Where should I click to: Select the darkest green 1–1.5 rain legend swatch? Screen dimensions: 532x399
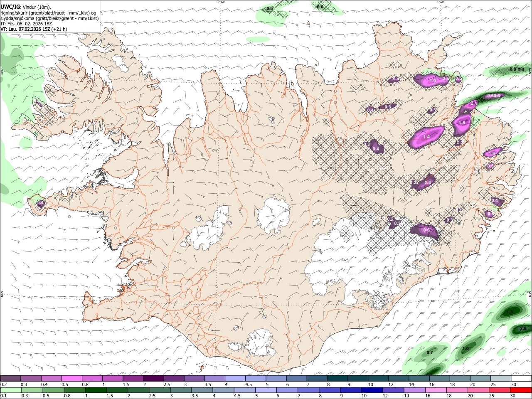pos(96,390)
